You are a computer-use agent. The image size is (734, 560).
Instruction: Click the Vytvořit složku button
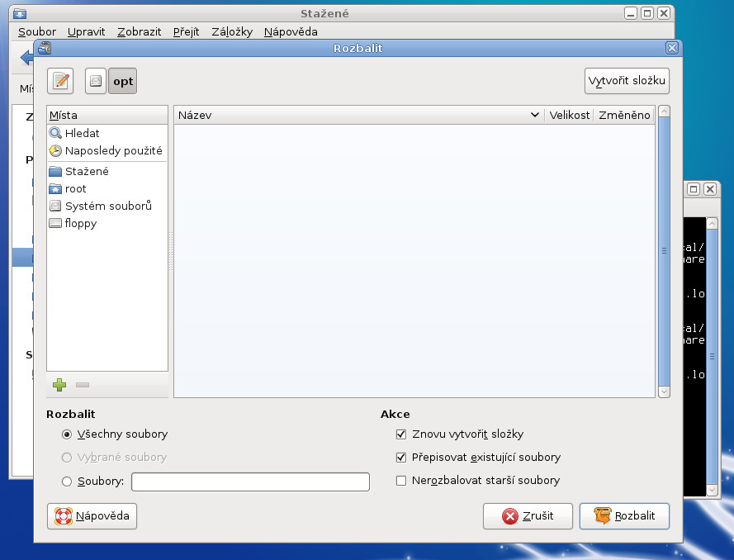tap(627, 81)
